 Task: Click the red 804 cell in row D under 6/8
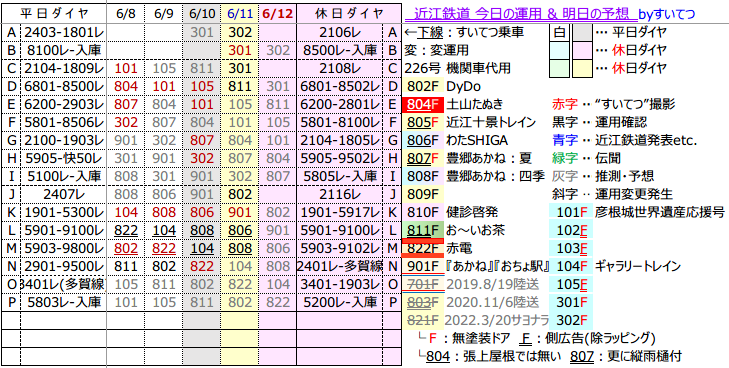point(126,86)
